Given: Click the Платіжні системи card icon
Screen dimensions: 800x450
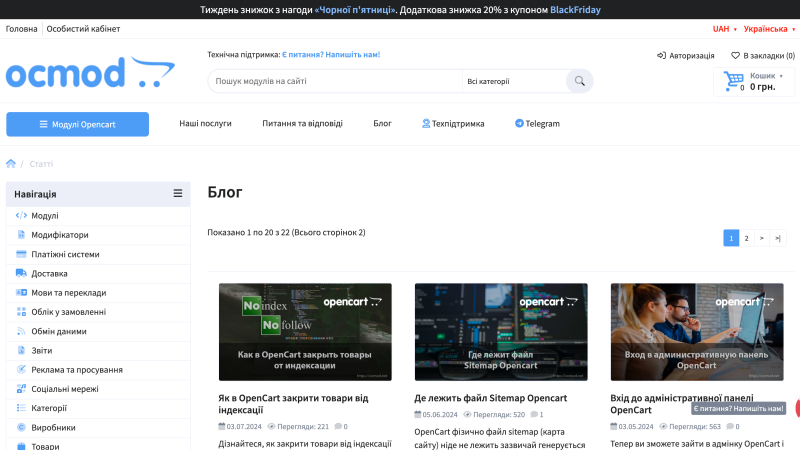Looking at the screenshot, I should (21, 254).
